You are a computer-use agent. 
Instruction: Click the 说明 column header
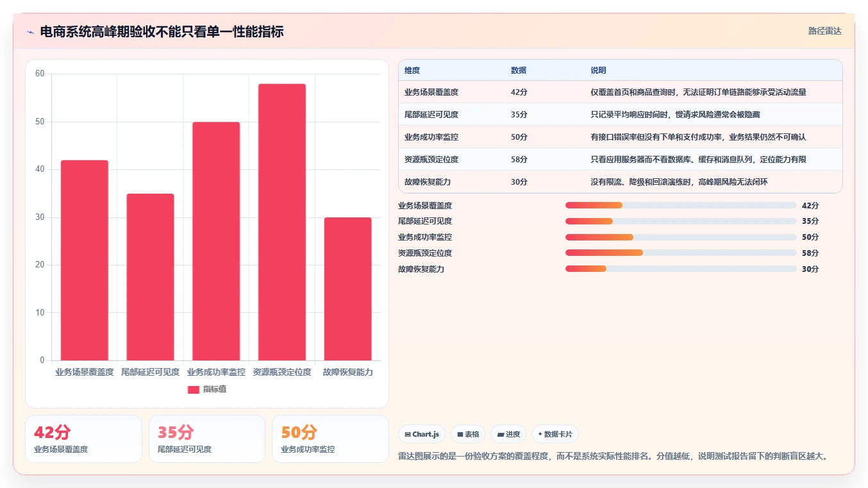point(598,71)
